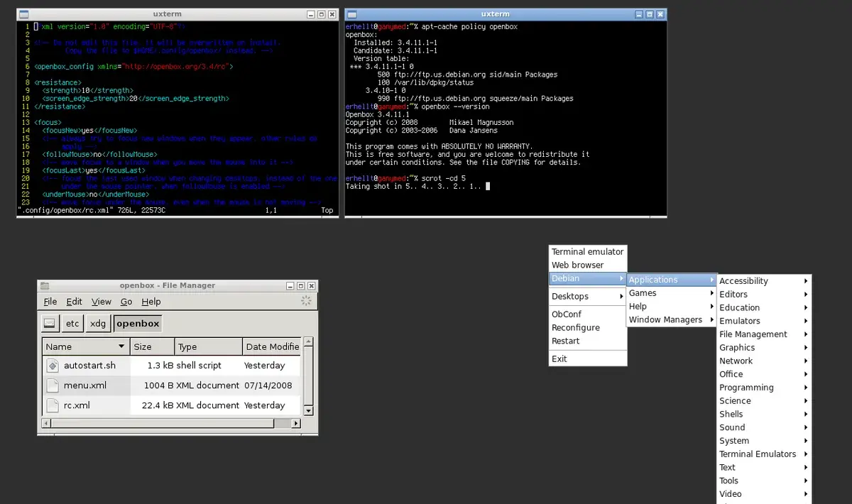Expand the Office category

[764, 374]
